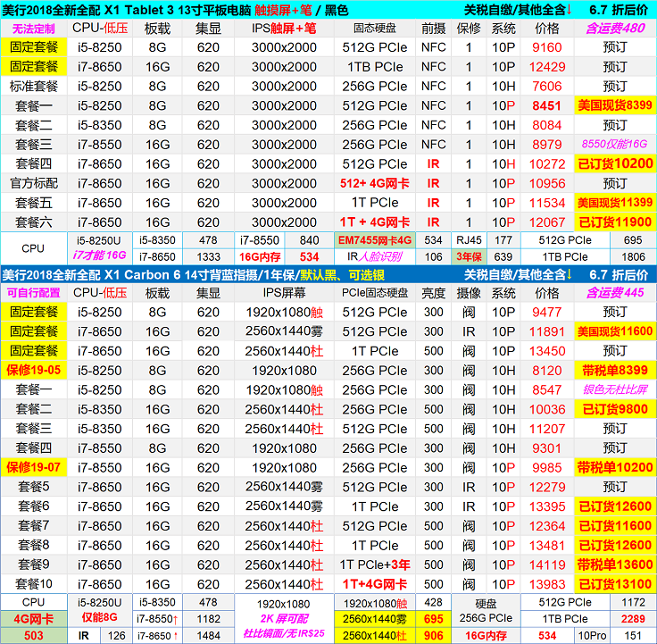This screenshot has height=644, width=657.
Task: Click the 1T+4G网卡 cell in 套餐10
Action: (375, 584)
